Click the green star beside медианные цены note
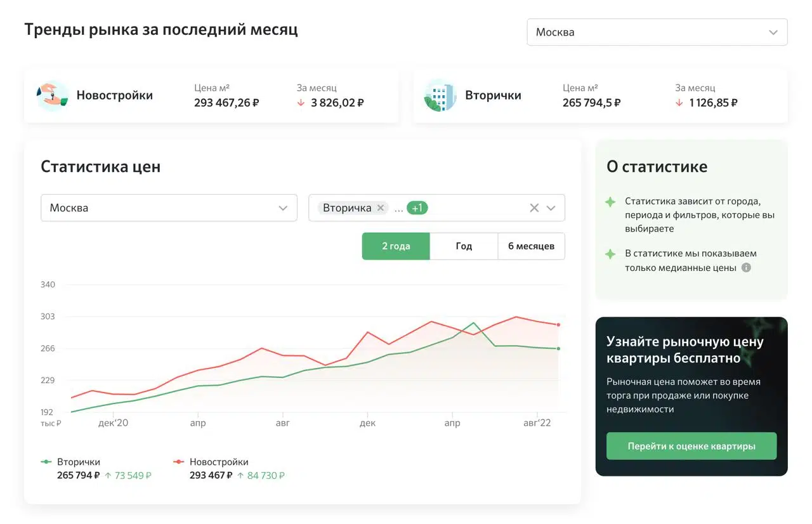This screenshot has width=812, height=524. (610, 254)
